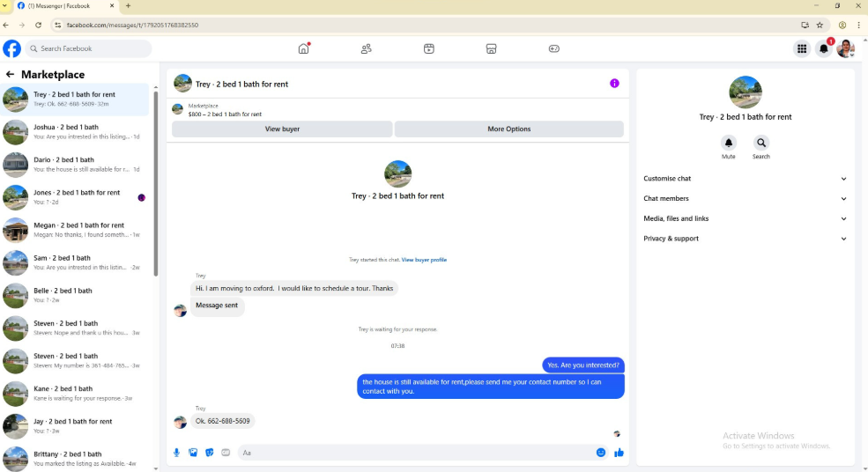Open the emoji picker in message box
868x472 pixels.
pyautogui.click(x=601, y=453)
